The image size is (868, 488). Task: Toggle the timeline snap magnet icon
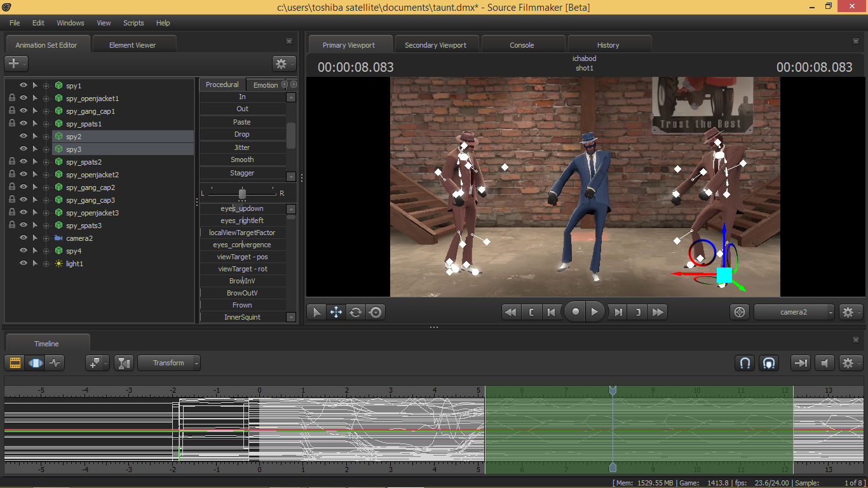point(745,363)
